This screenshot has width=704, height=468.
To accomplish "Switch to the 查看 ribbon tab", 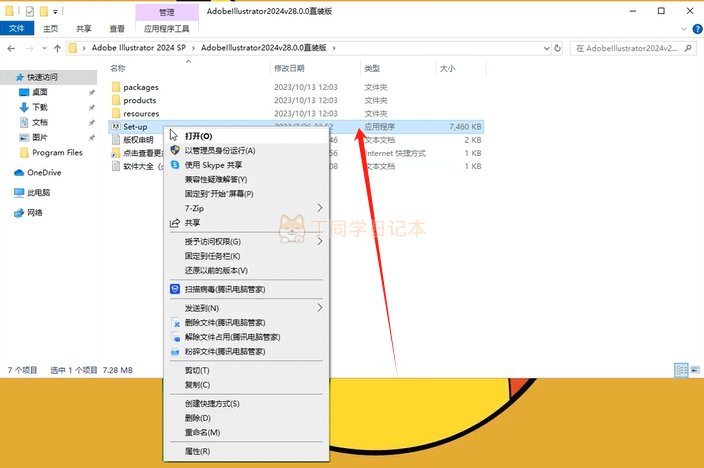I will pyautogui.click(x=117, y=29).
